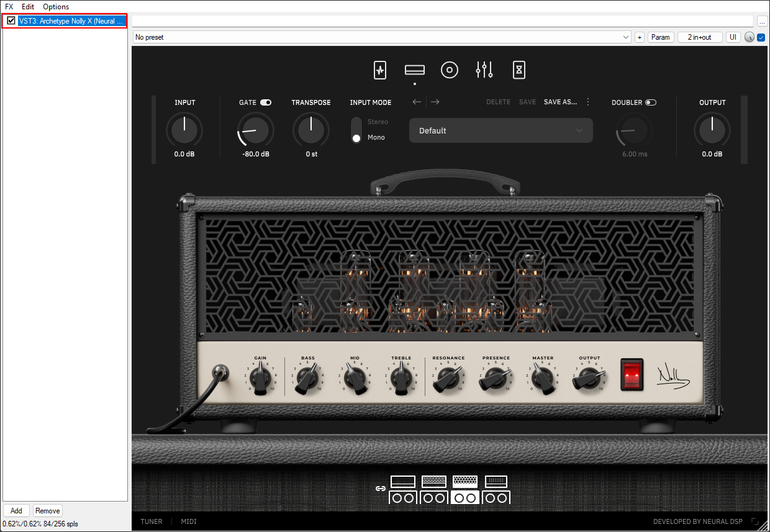Screen dimensions: 770x532
Task: Open the Options menu
Action: (56, 7)
